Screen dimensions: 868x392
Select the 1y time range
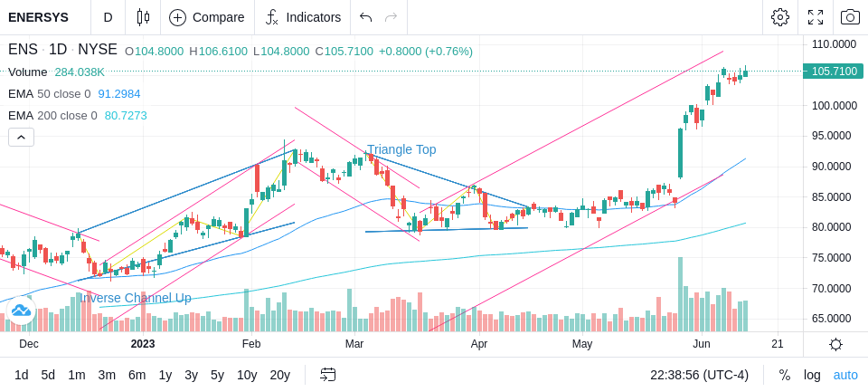tap(165, 376)
